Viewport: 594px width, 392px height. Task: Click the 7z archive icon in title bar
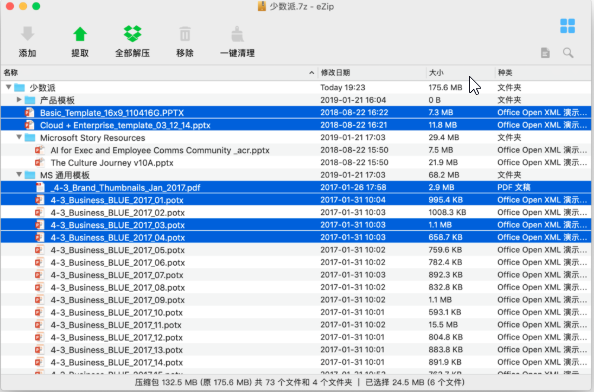[x=262, y=6]
